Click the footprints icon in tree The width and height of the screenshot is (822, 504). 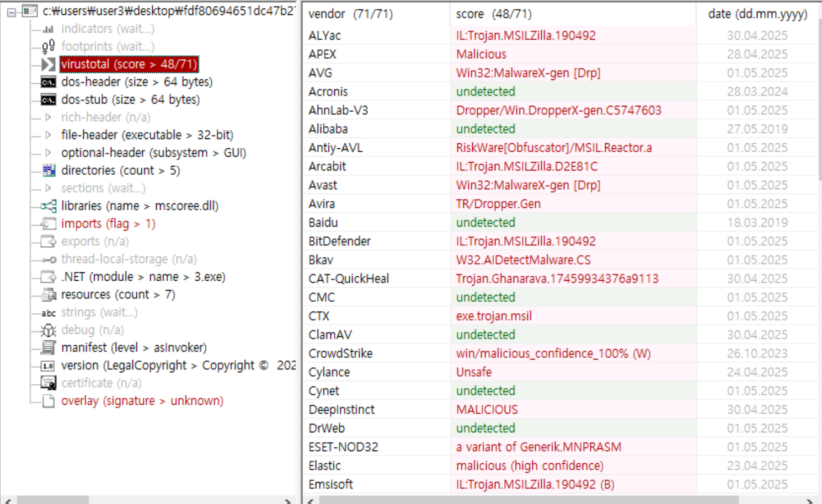tap(49, 46)
